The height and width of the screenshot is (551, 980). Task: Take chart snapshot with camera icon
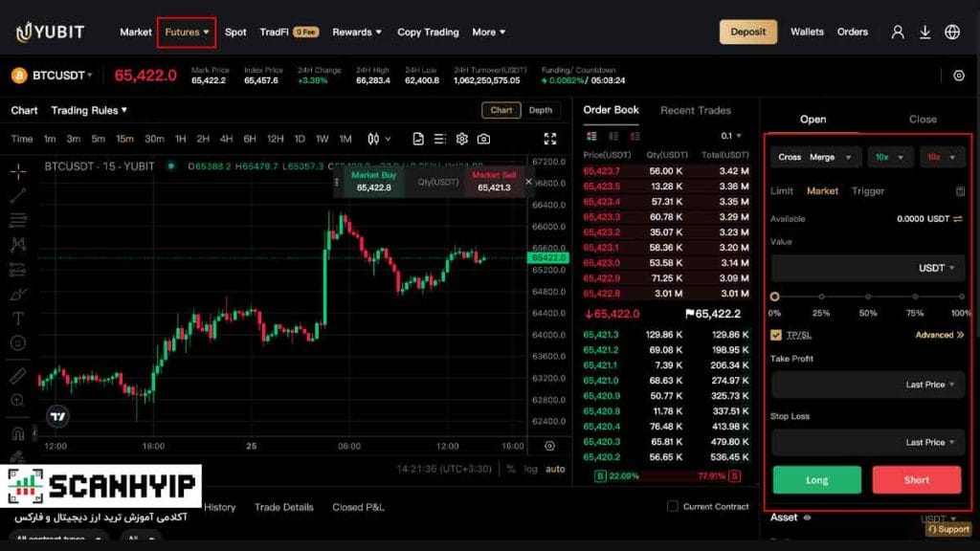coord(483,139)
